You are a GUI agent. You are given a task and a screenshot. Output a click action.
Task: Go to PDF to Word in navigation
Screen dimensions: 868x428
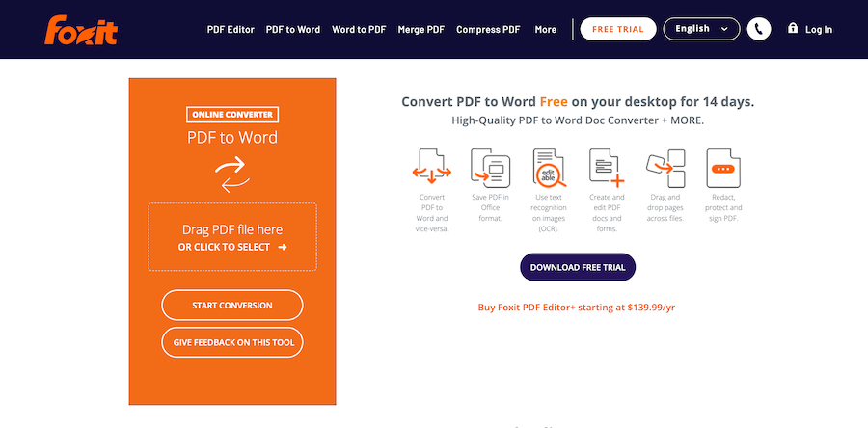pyautogui.click(x=293, y=29)
